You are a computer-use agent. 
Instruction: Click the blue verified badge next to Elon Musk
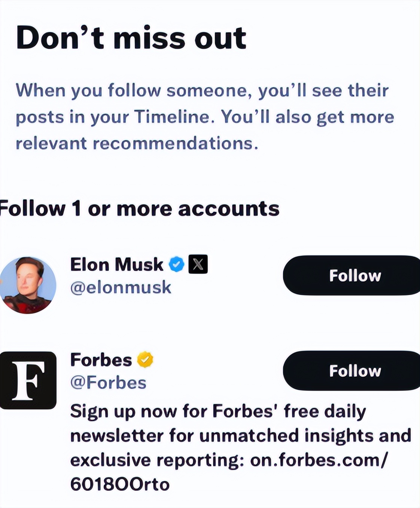(176, 264)
